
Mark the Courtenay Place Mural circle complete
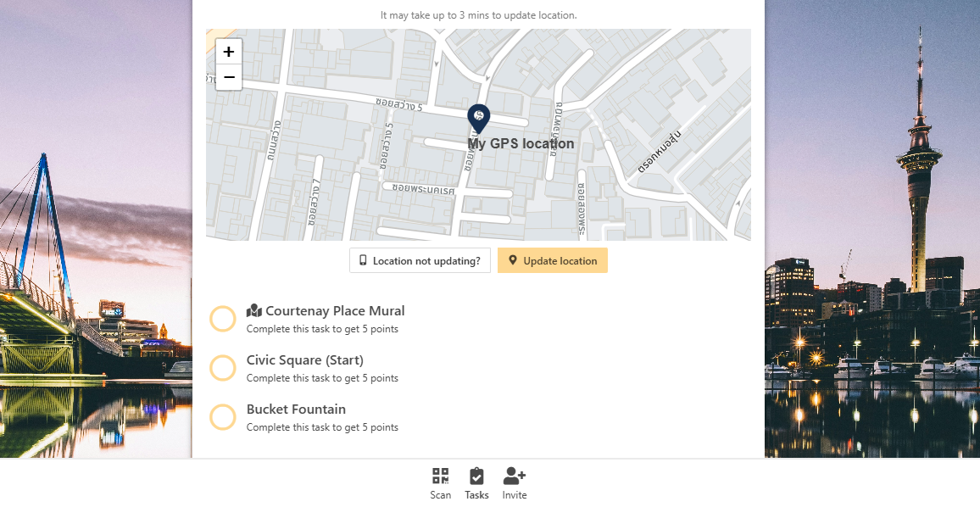click(x=222, y=318)
